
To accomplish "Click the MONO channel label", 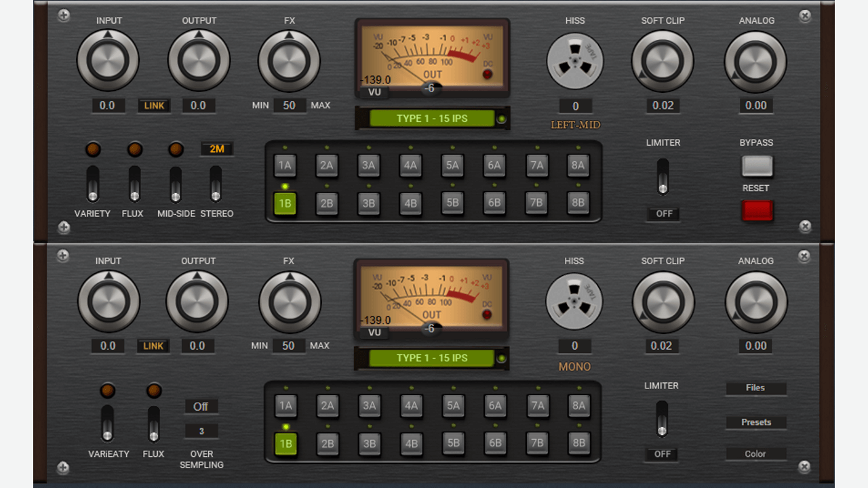I will (574, 367).
